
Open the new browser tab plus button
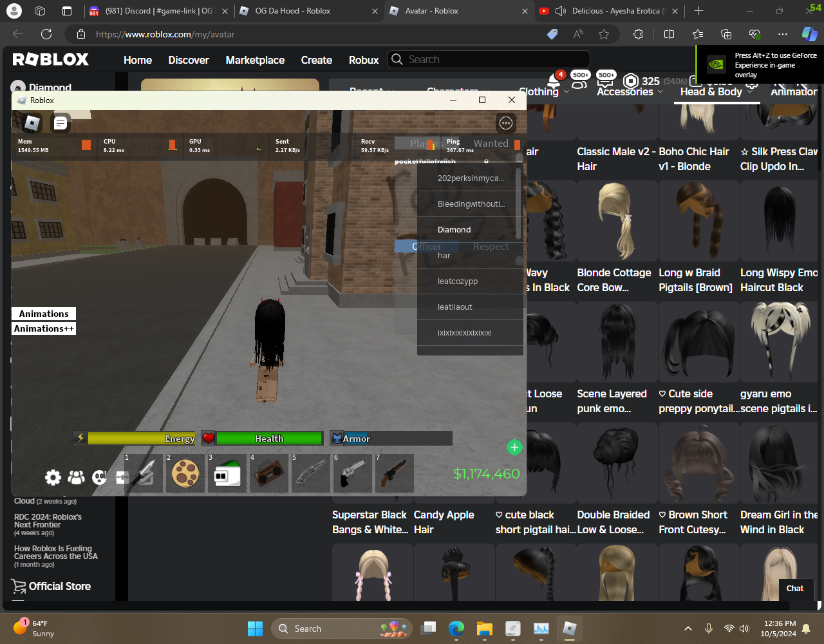[698, 11]
